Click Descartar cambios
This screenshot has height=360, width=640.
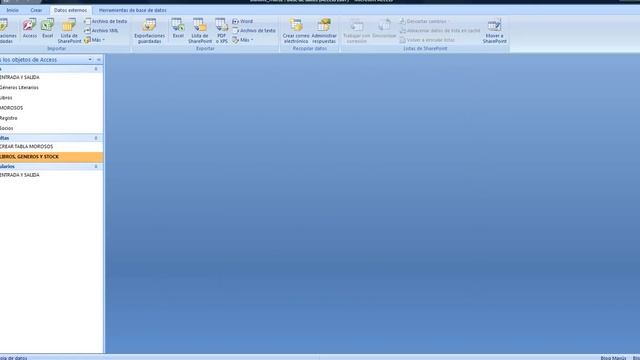point(423,21)
